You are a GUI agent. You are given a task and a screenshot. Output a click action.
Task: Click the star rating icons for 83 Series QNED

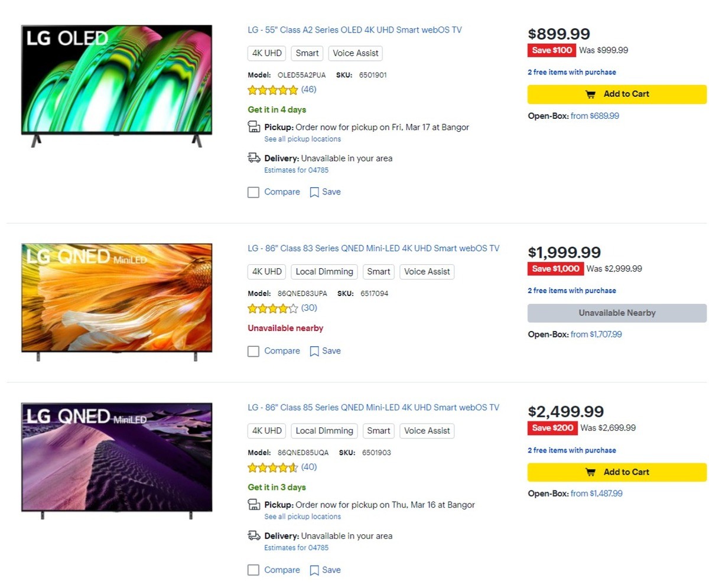click(273, 308)
